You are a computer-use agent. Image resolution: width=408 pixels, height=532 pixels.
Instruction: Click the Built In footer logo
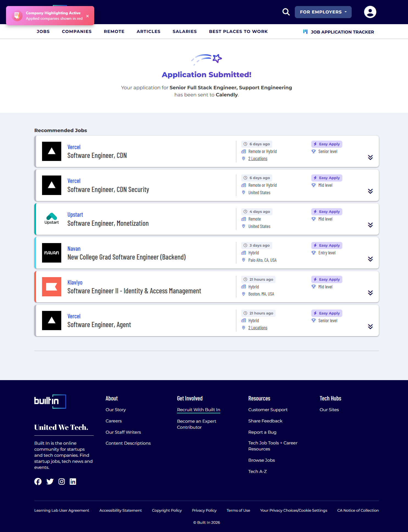[x=50, y=401]
